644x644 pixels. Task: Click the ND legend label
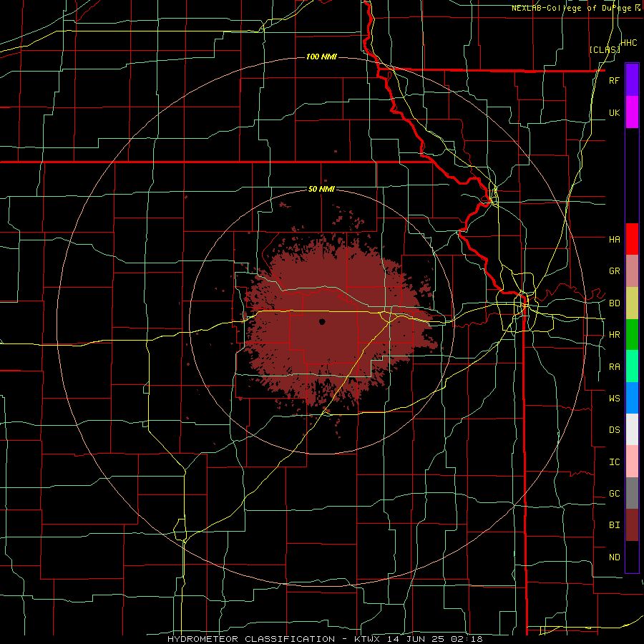click(x=614, y=557)
